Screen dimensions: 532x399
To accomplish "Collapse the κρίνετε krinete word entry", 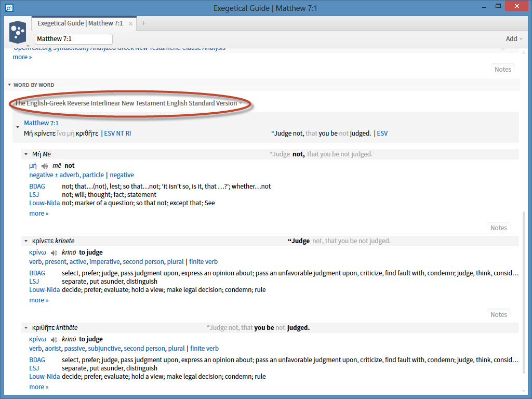I will (26, 241).
